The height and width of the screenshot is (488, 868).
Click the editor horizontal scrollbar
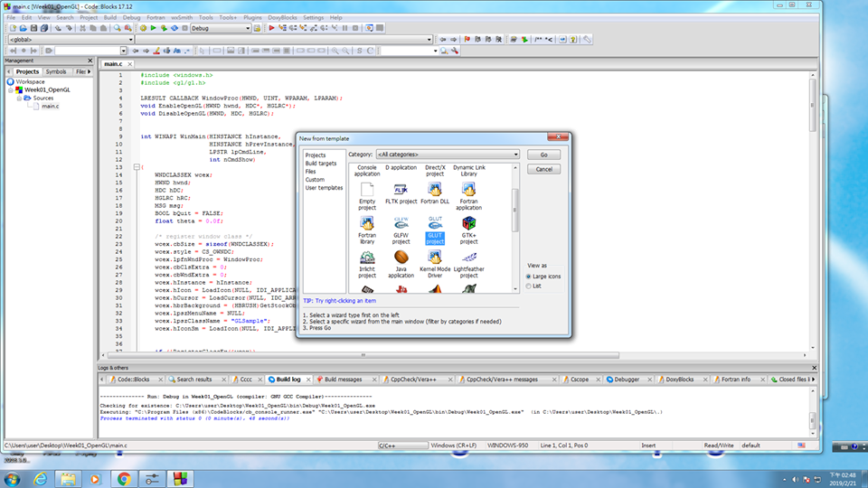(x=363, y=355)
